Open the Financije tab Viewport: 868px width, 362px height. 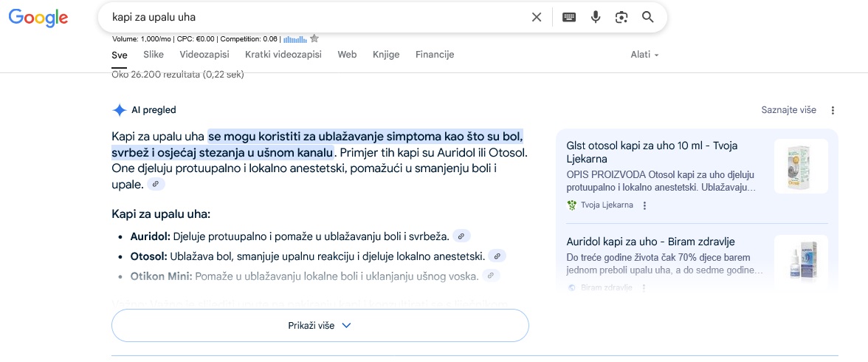tap(435, 55)
